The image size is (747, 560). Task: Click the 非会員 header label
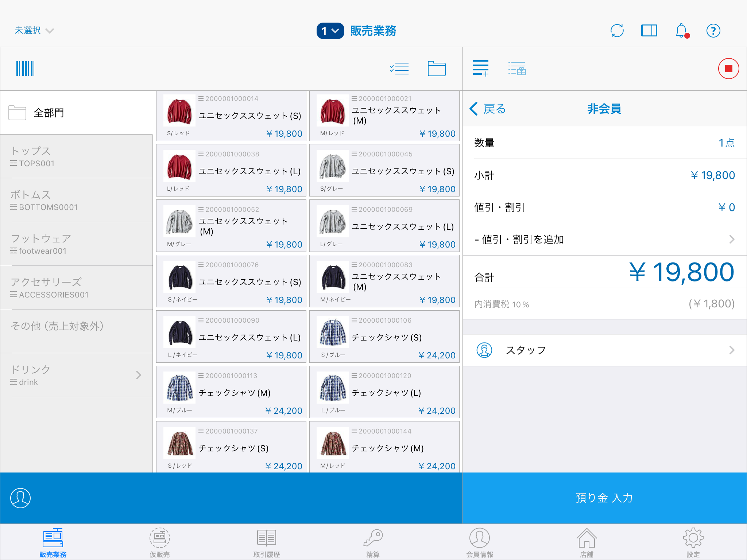604,109
